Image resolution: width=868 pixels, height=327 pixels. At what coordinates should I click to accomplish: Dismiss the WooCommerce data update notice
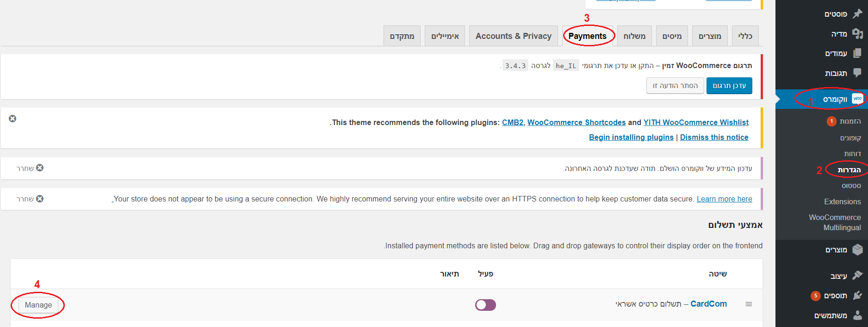pos(40,168)
